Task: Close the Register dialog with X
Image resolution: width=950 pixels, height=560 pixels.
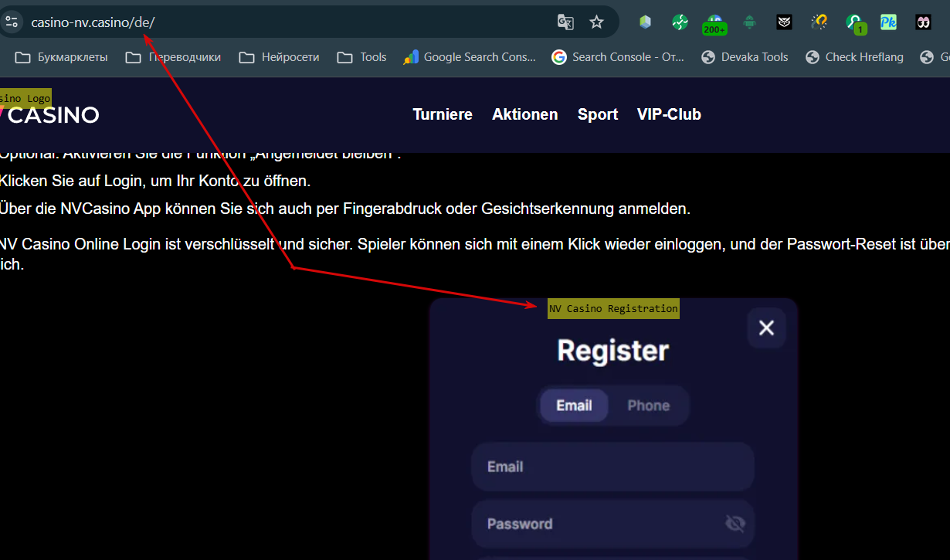Action: 766,328
